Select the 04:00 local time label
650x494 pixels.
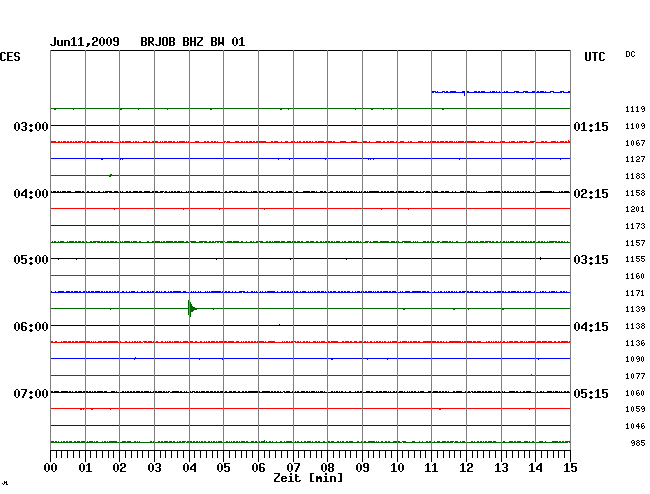click(x=31, y=194)
